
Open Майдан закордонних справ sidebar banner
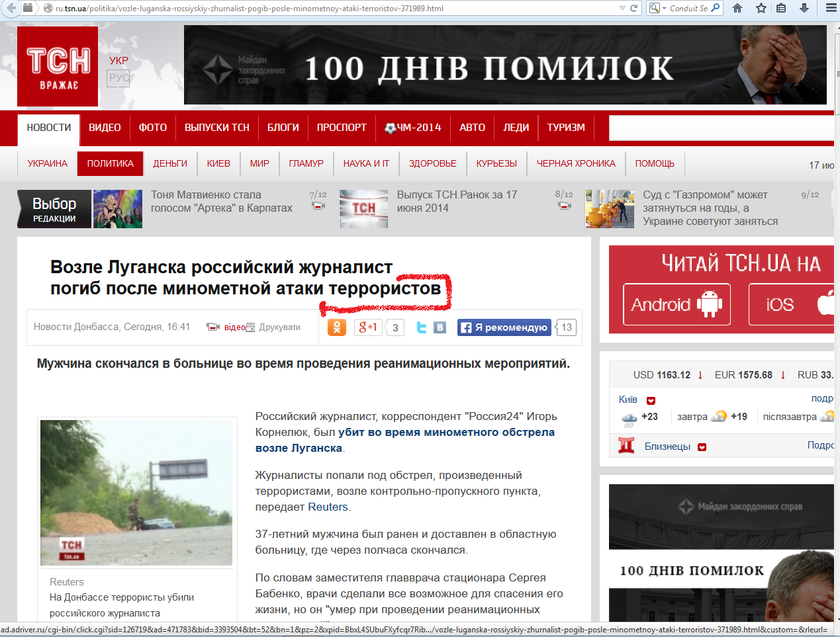pyautogui.click(x=722, y=552)
